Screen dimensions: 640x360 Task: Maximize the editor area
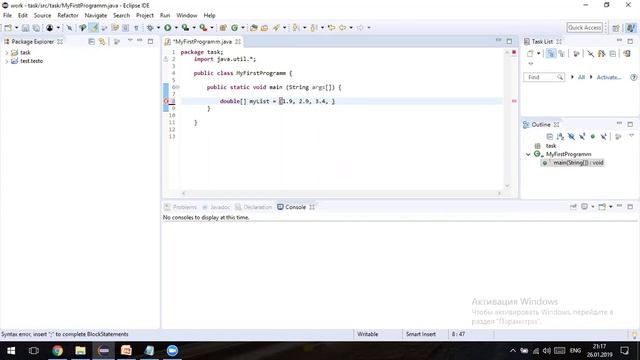[x=509, y=41]
